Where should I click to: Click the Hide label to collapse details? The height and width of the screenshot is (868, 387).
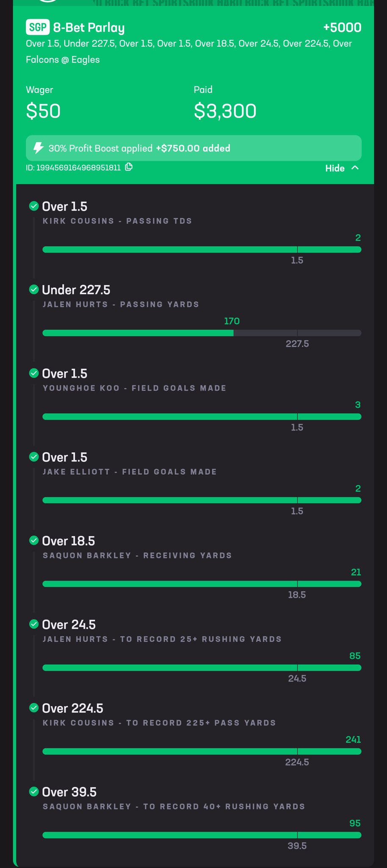335,168
